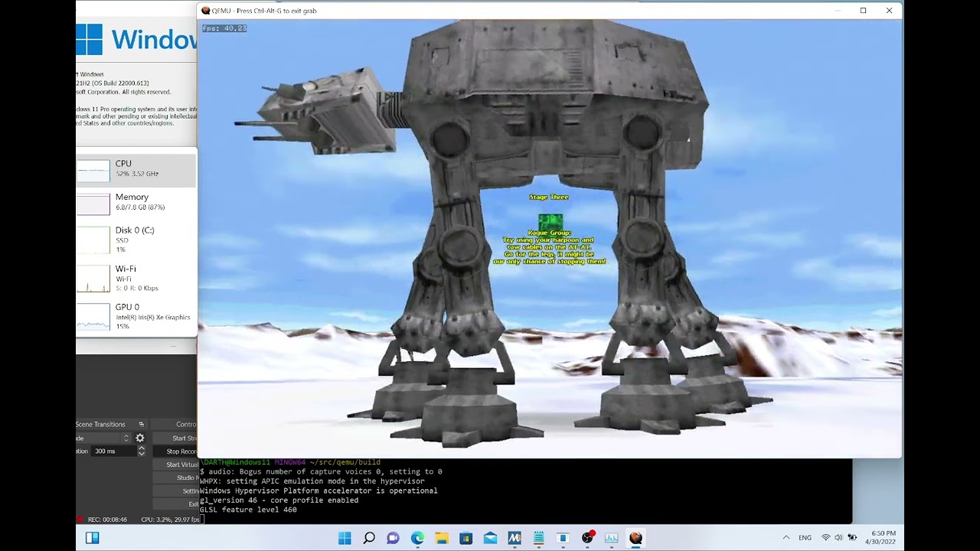Open battery status tray icon
Image resolution: width=980 pixels, height=551 pixels.
point(852,538)
